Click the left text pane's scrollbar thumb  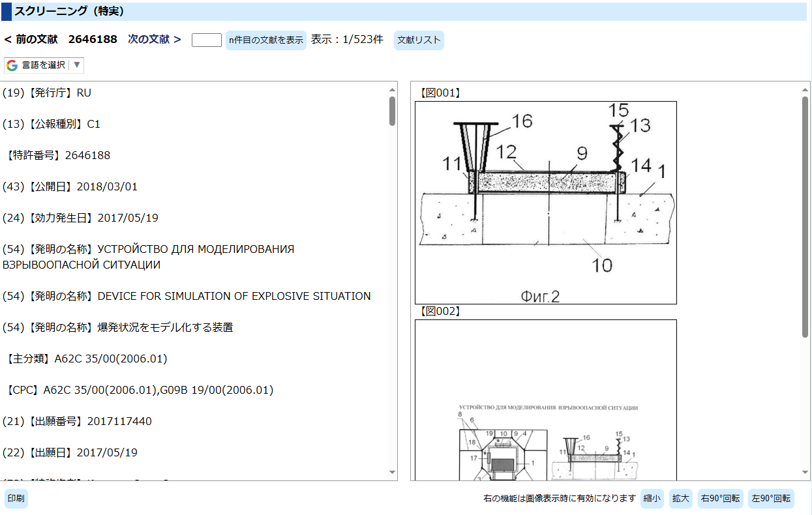click(392, 111)
